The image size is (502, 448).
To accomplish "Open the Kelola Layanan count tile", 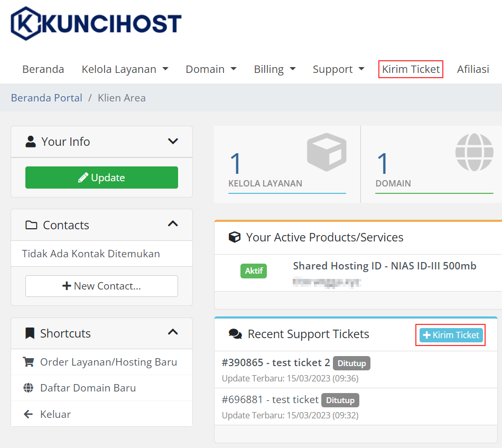I will pyautogui.click(x=287, y=164).
